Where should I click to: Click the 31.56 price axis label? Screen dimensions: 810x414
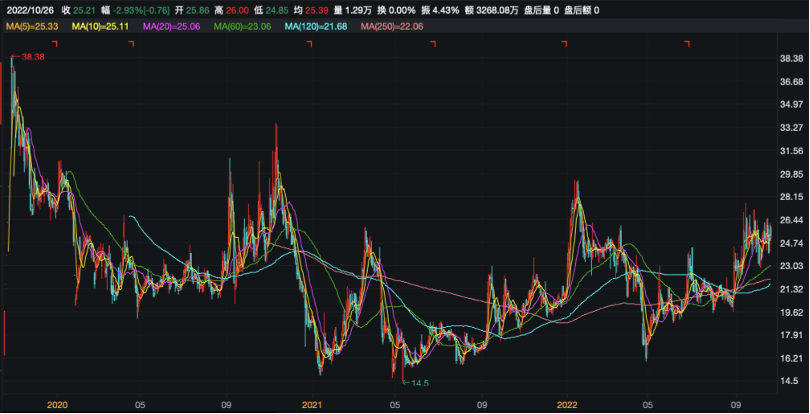(791, 151)
